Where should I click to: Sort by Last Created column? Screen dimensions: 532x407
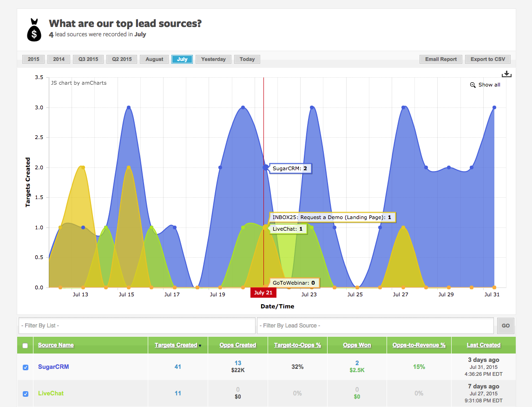484,345
